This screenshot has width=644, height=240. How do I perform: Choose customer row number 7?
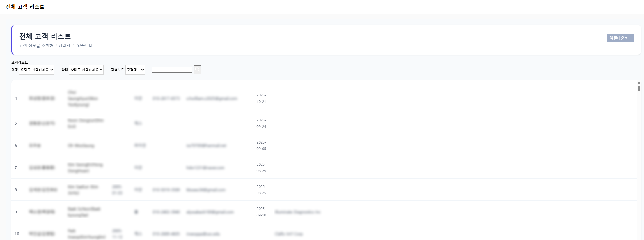(x=16, y=168)
